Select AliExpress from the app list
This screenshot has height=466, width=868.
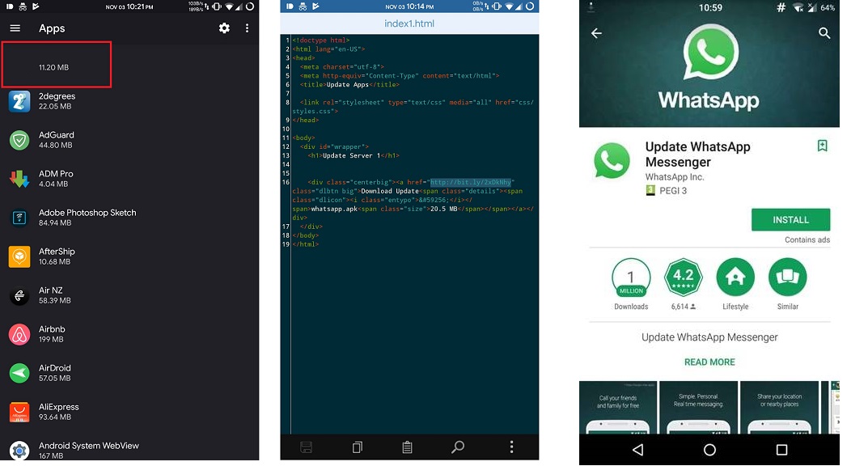pyautogui.click(x=58, y=412)
